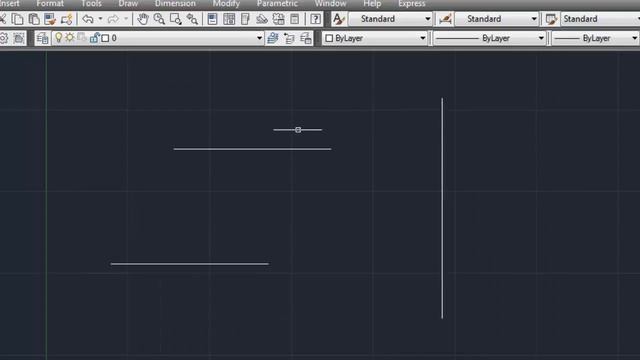This screenshot has width=640, height=360.
Task: Open the DesignCenter icon
Action: pyautogui.click(x=229, y=19)
